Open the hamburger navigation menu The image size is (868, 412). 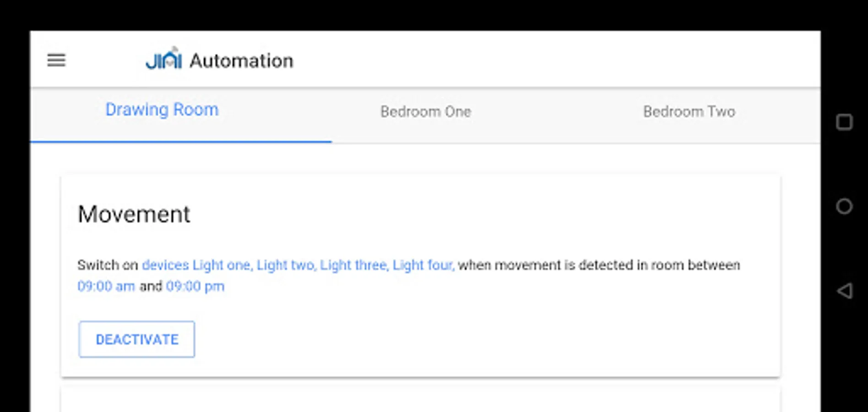click(x=56, y=60)
